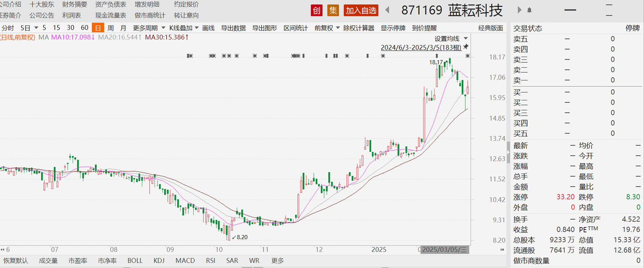
Task: Open 除权计算器 tool
Action: click(359, 28)
